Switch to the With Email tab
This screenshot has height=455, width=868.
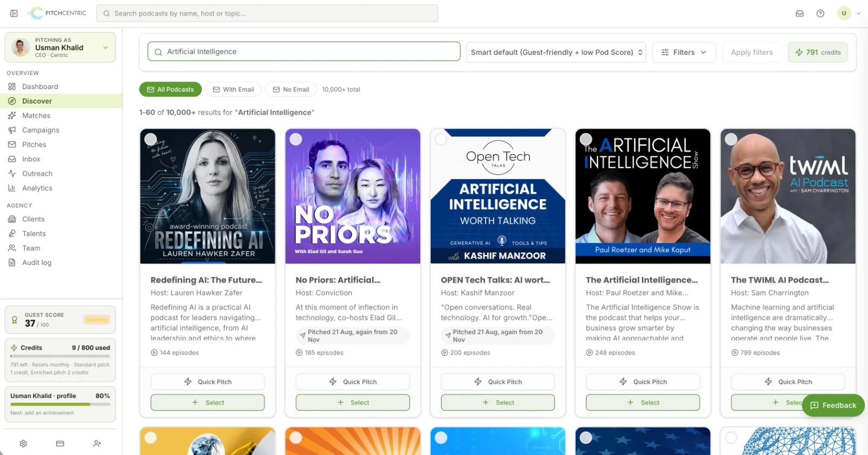click(x=233, y=90)
